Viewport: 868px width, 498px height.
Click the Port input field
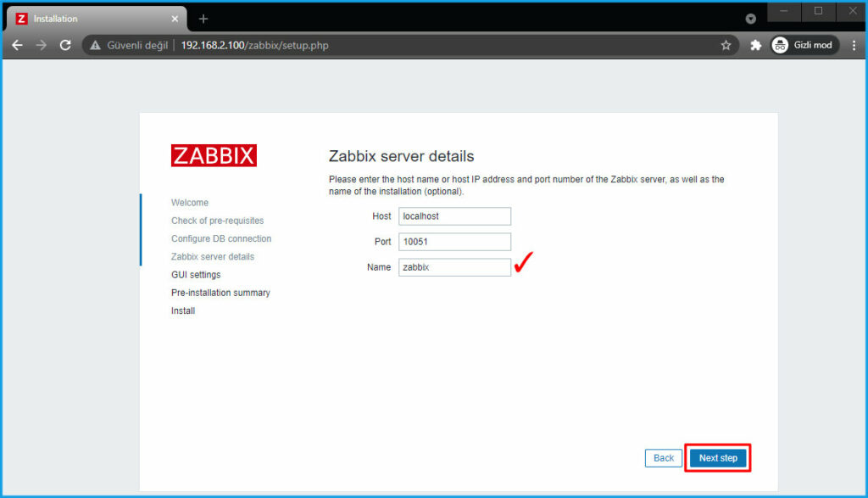[x=454, y=242]
